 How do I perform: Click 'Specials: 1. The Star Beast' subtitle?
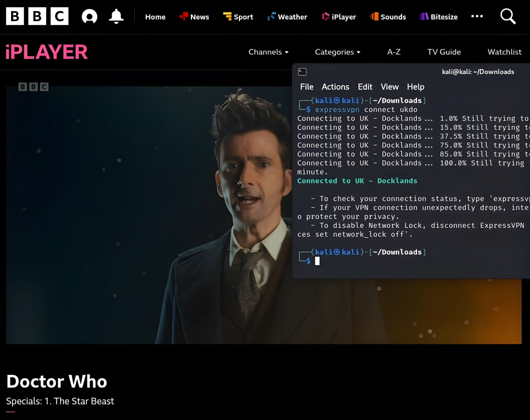[x=60, y=401]
